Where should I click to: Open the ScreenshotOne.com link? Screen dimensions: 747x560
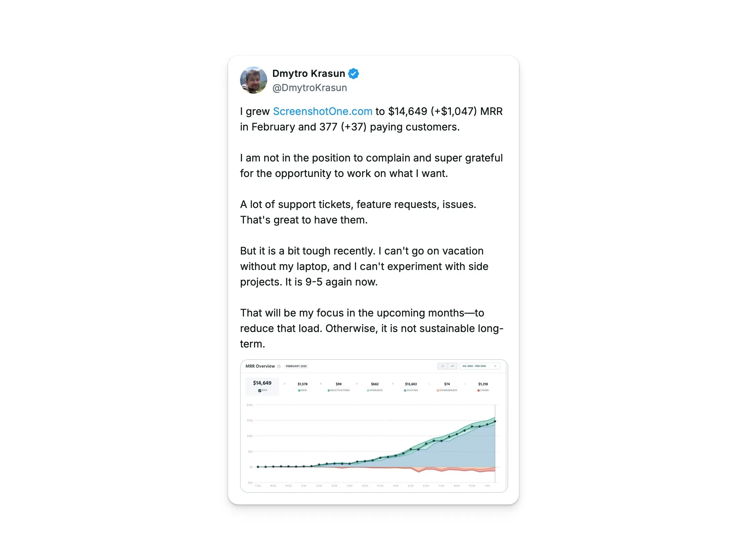322,111
